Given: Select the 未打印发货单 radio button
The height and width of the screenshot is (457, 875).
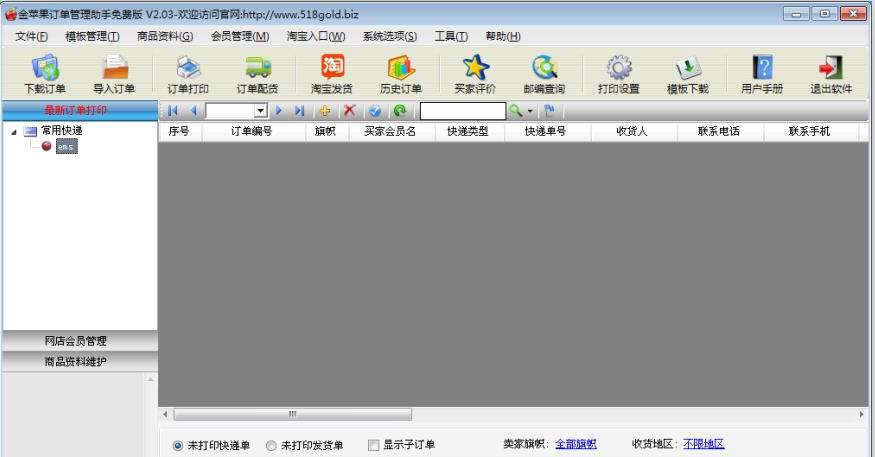Looking at the screenshot, I should pos(271,445).
